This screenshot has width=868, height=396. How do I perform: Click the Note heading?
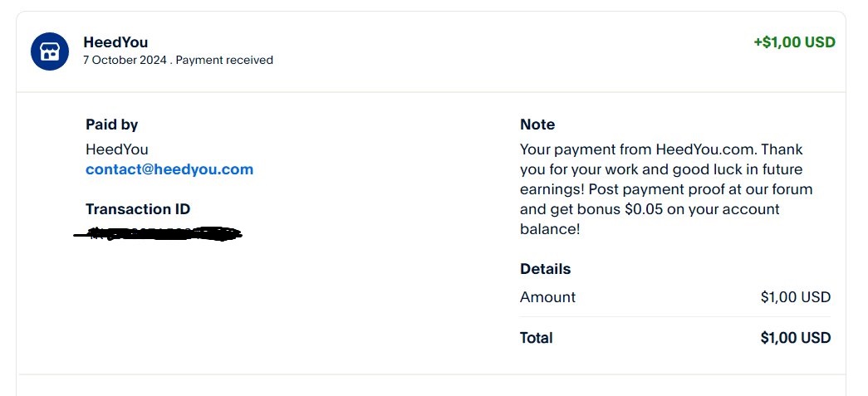pos(537,125)
